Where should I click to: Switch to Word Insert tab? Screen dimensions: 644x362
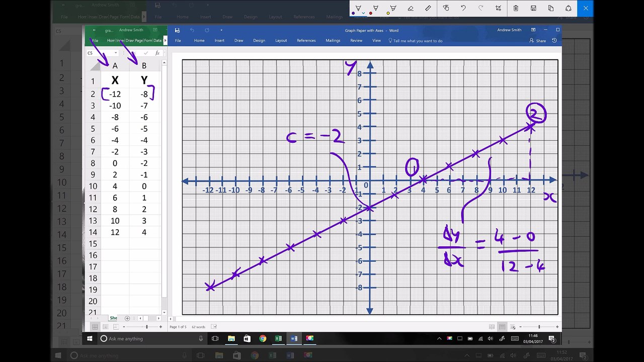219,41
